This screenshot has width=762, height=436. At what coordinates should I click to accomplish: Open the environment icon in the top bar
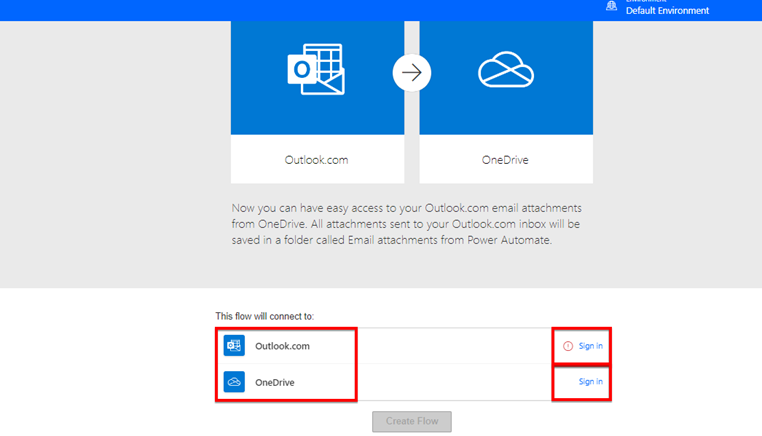[x=611, y=6]
